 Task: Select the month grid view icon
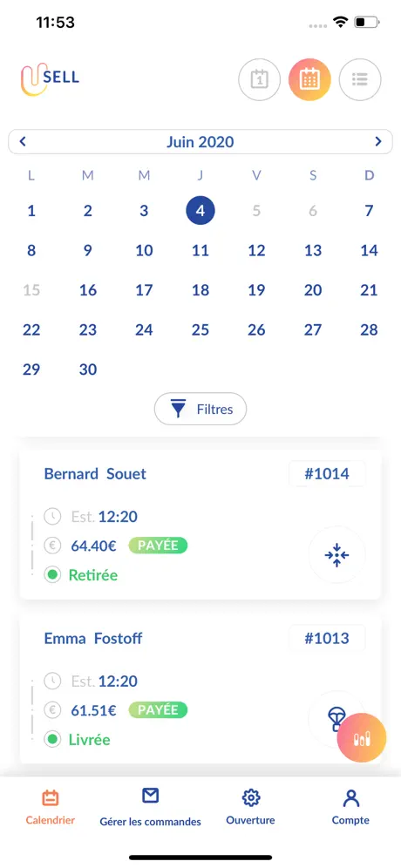pyautogui.click(x=309, y=79)
